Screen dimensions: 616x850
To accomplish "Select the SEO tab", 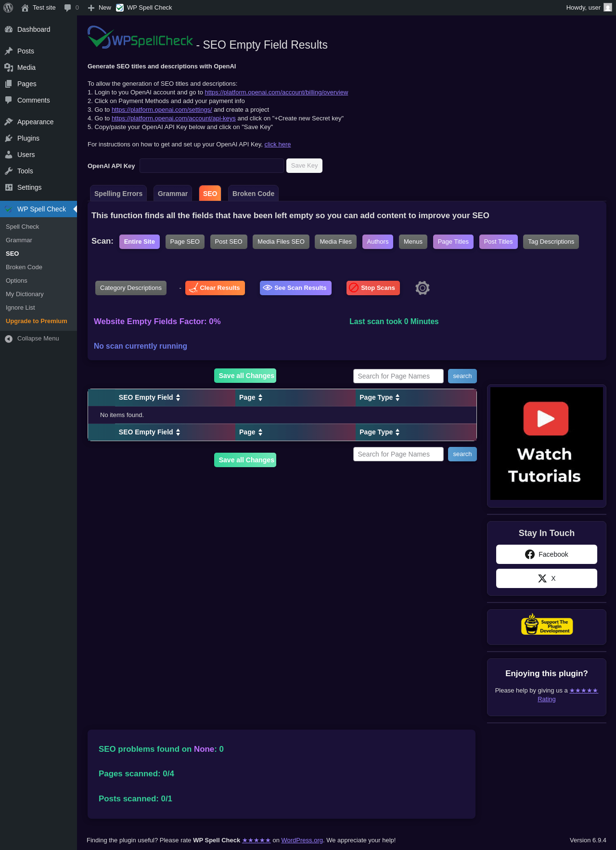I will point(210,194).
